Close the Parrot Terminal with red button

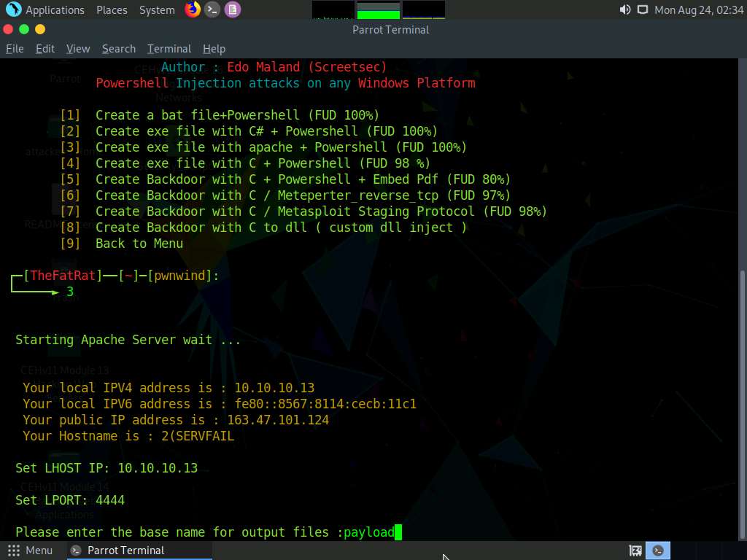[8, 29]
